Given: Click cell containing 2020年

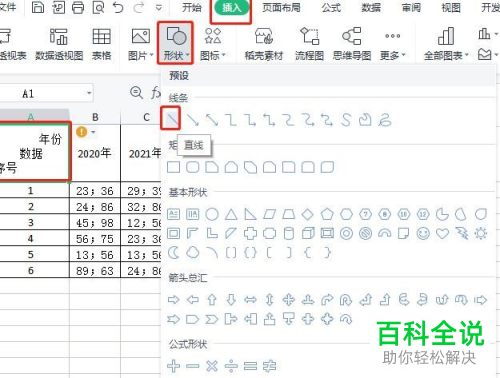Looking at the screenshot, I should pos(95,153).
